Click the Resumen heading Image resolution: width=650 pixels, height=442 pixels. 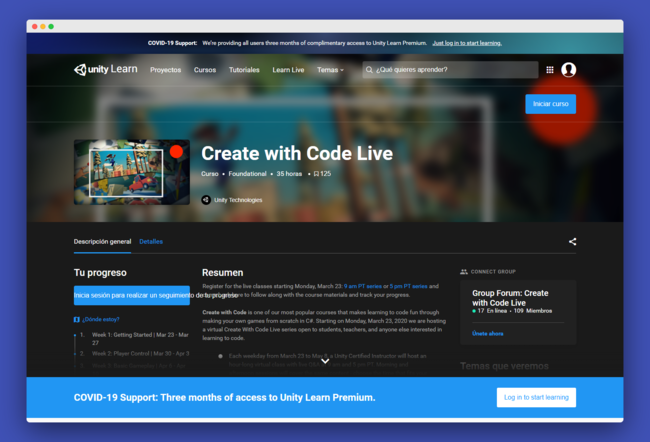tap(223, 273)
